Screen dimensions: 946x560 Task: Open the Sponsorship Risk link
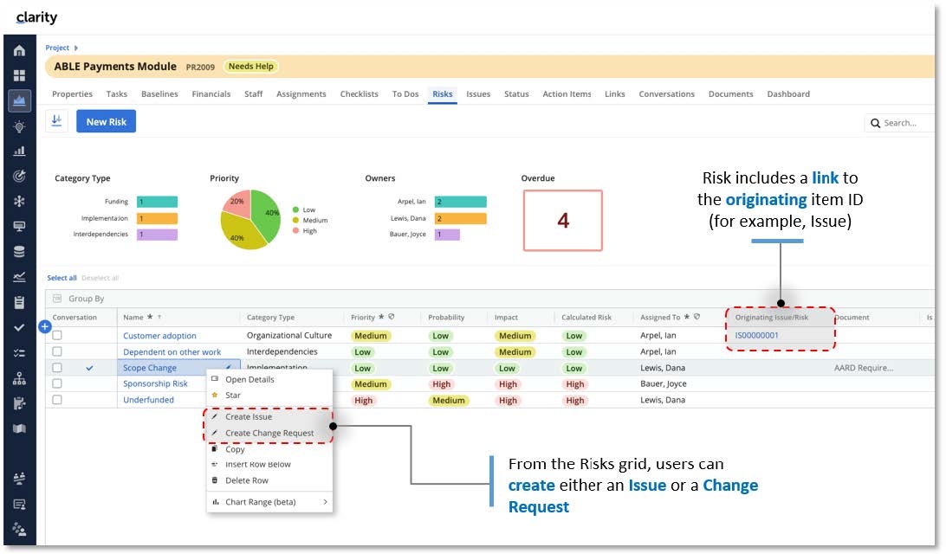(155, 383)
